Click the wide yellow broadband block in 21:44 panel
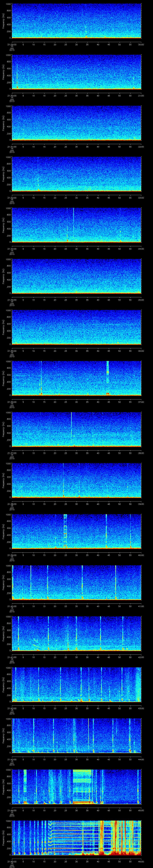The width and height of the screenshot is (153, 868). [82, 786]
